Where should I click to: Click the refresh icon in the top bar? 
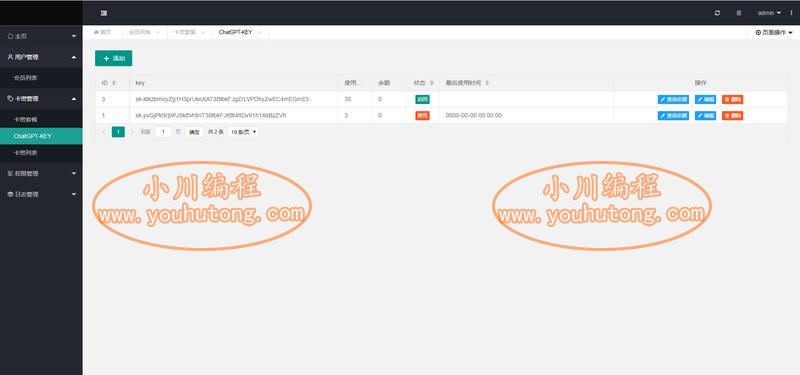(717, 13)
